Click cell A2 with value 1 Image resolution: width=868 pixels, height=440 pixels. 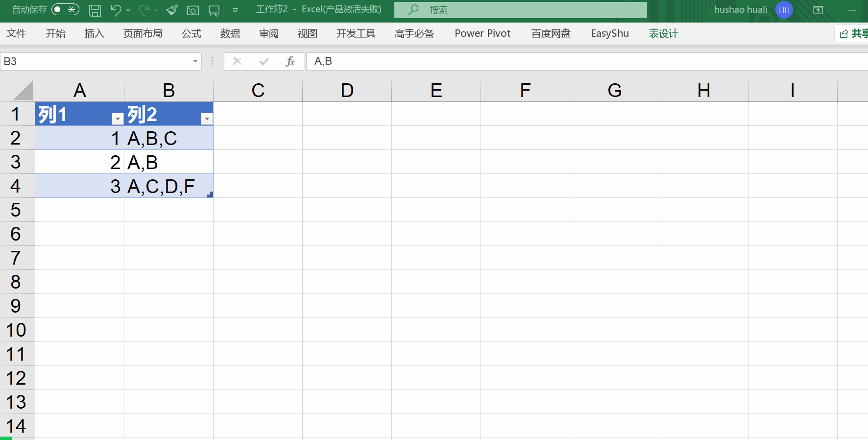[x=80, y=138]
